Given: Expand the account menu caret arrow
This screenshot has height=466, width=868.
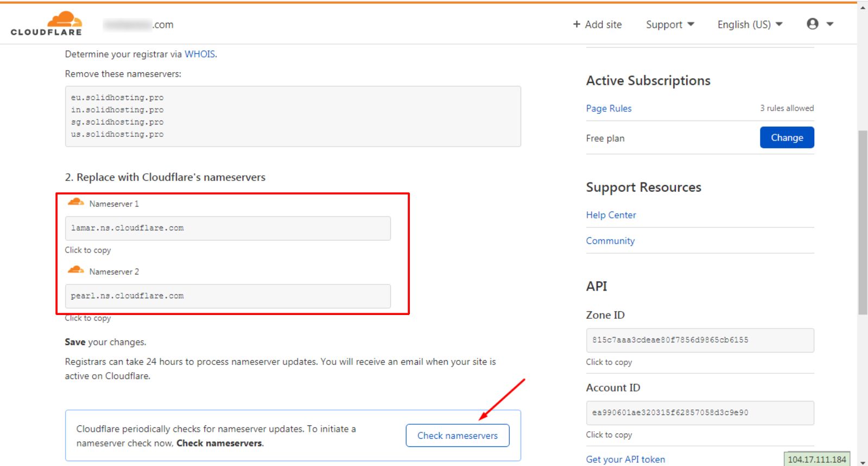Looking at the screenshot, I should [829, 24].
